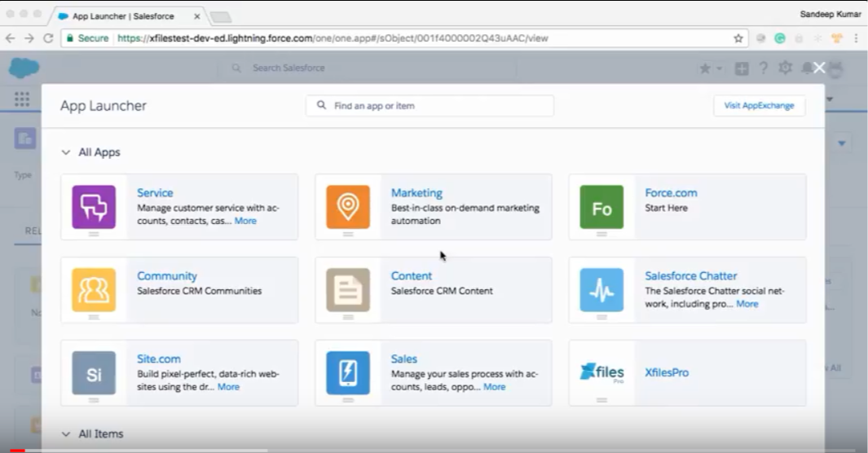Open the favorites list dropdown arrow
Image resolution: width=868 pixels, height=453 pixels.
click(x=719, y=68)
